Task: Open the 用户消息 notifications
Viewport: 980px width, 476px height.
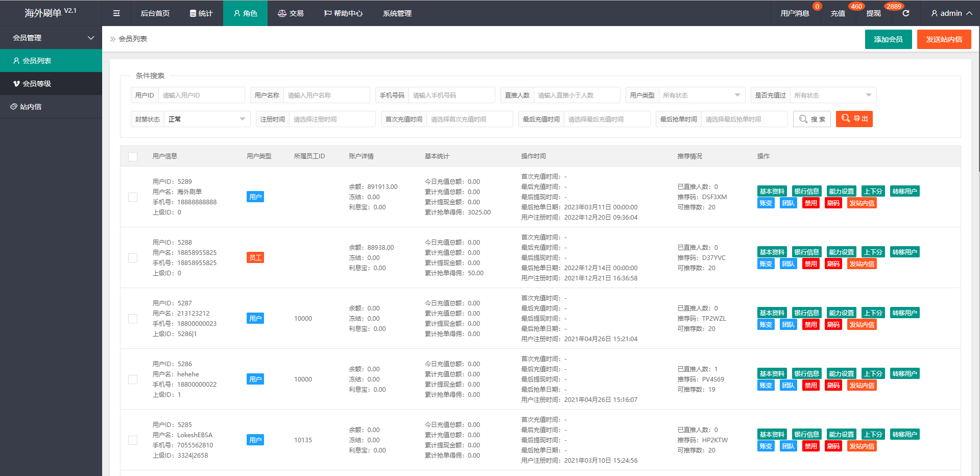Action: pyautogui.click(x=795, y=13)
